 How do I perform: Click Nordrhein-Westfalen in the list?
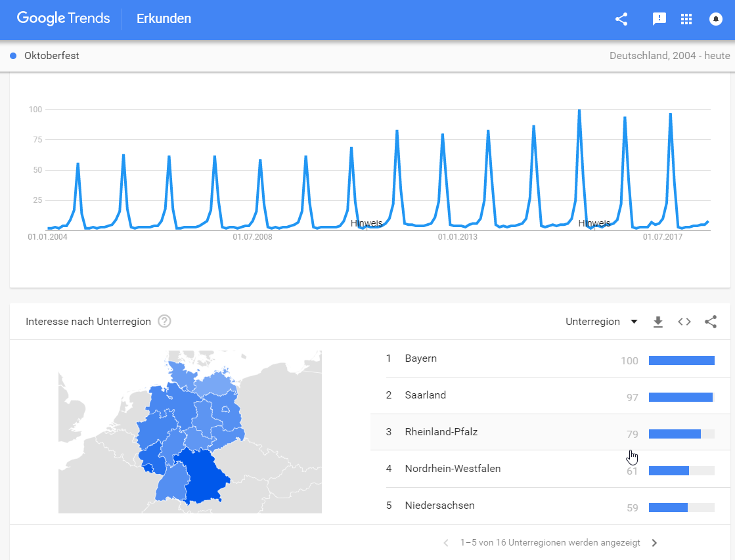453,469
